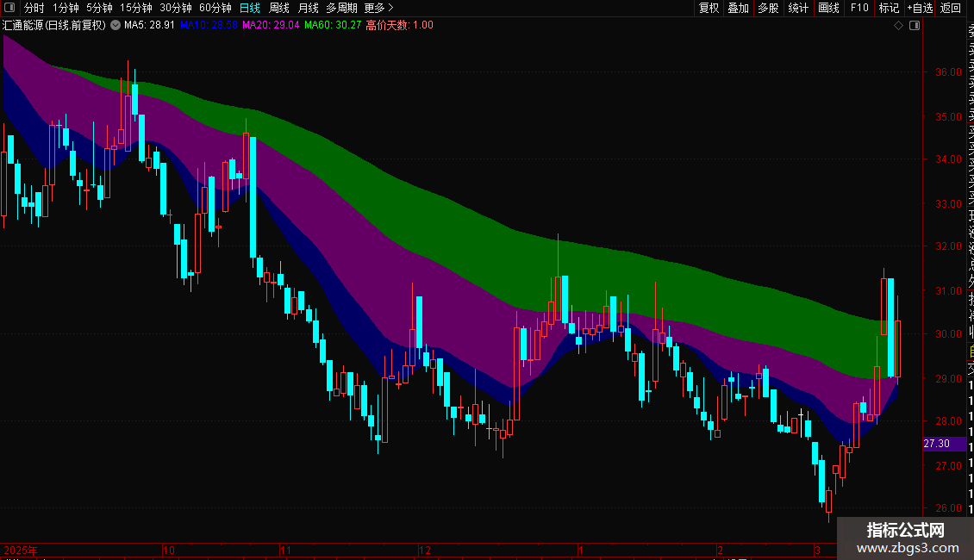
Task: Select the 5分钟 period tab
Action: [x=99, y=8]
